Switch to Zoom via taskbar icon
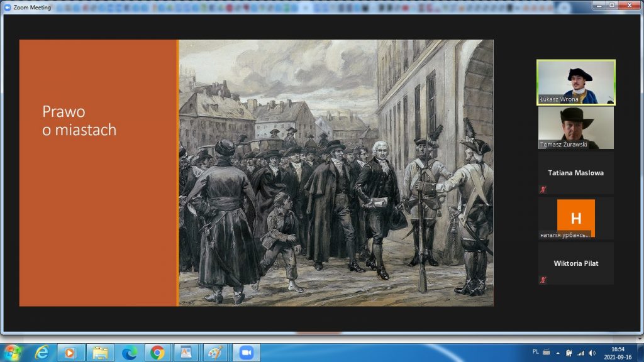644x362 pixels. [x=246, y=353]
